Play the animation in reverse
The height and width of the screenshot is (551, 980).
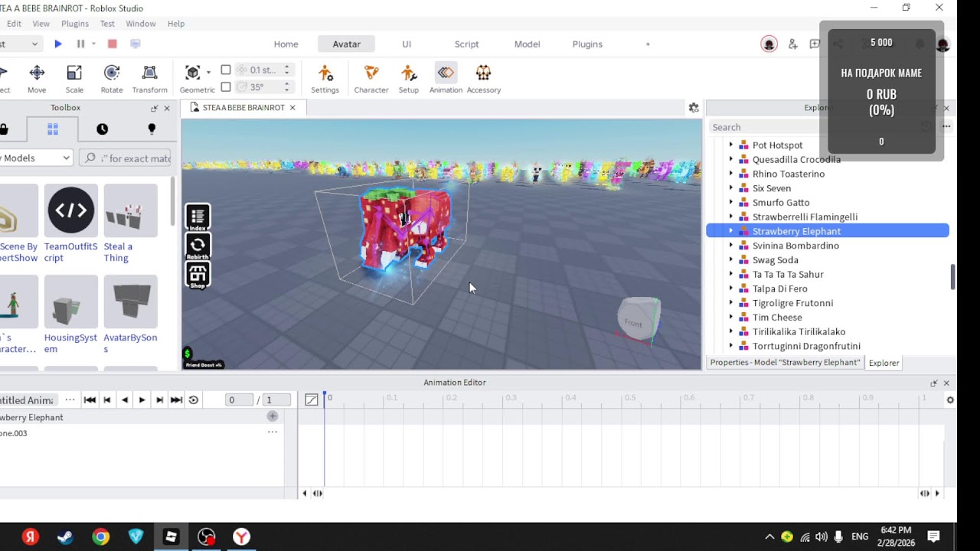[x=125, y=399]
